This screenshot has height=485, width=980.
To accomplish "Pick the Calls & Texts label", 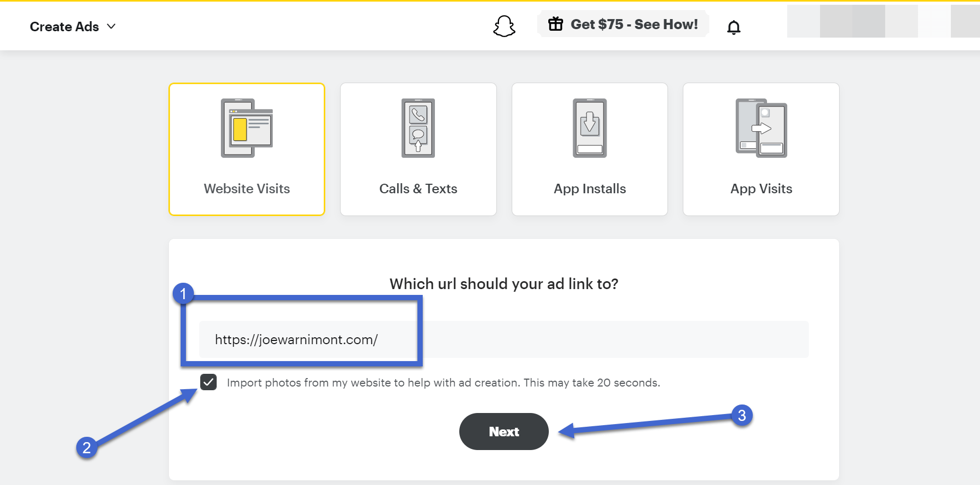I will [x=418, y=188].
